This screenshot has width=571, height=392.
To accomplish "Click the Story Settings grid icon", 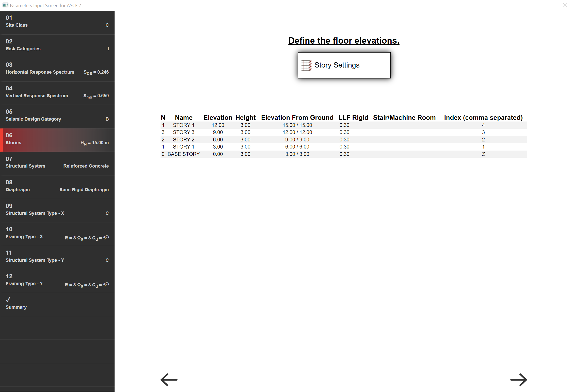I will coord(306,65).
